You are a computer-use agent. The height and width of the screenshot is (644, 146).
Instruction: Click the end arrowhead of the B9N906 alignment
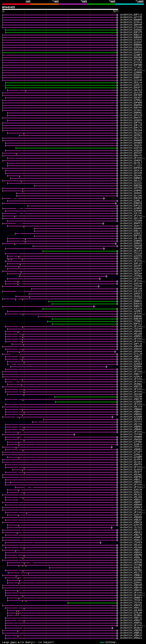tap(116, 203)
